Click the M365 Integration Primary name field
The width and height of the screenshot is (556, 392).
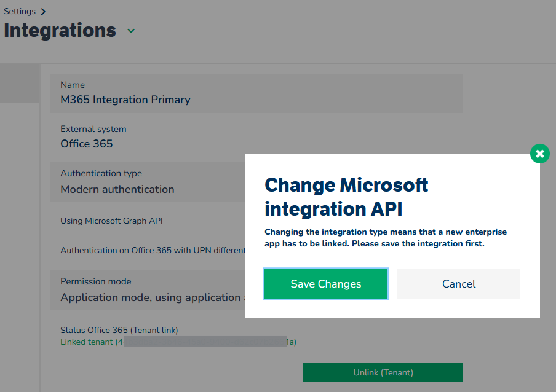click(125, 100)
